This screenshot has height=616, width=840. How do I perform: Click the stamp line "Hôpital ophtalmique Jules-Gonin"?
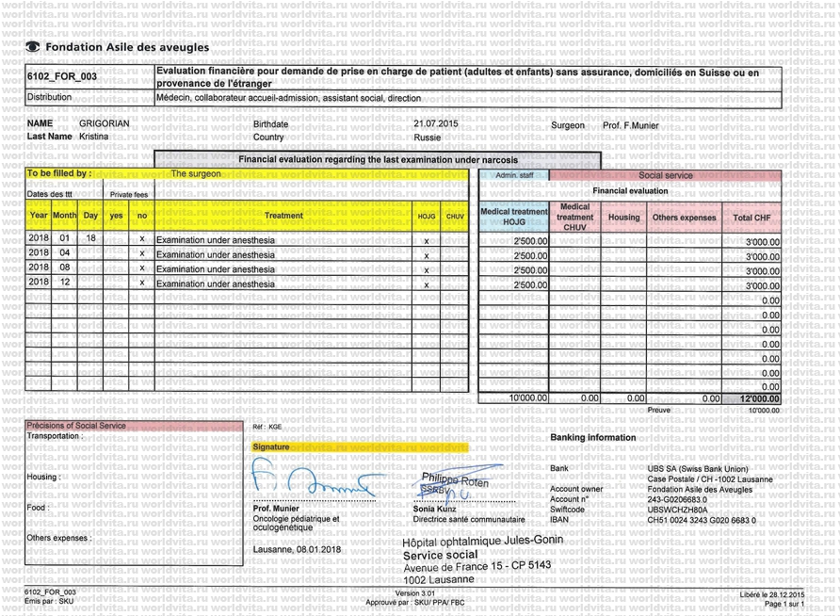pos(483,541)
